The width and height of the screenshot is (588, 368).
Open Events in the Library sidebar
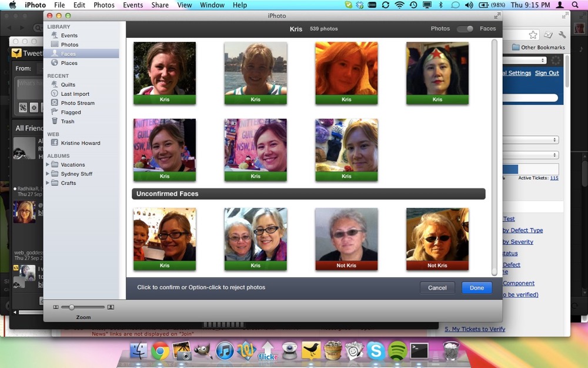point(69,35)
